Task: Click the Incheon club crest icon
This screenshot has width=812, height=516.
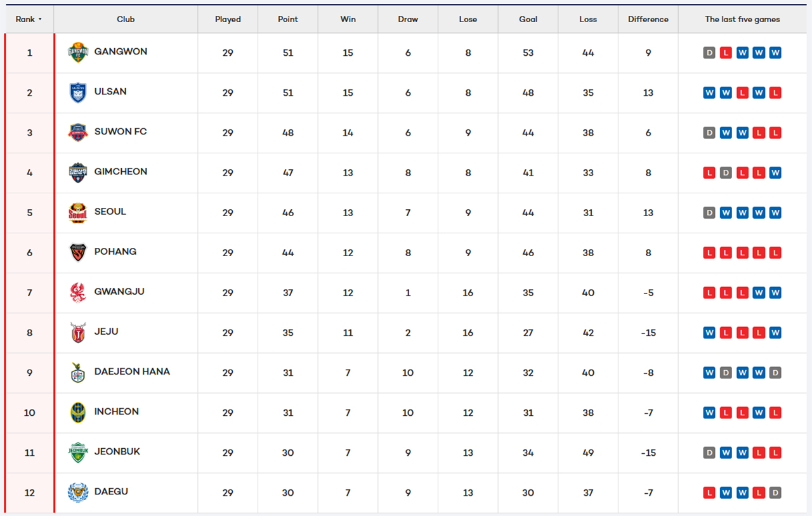Action: coord(78,412)
